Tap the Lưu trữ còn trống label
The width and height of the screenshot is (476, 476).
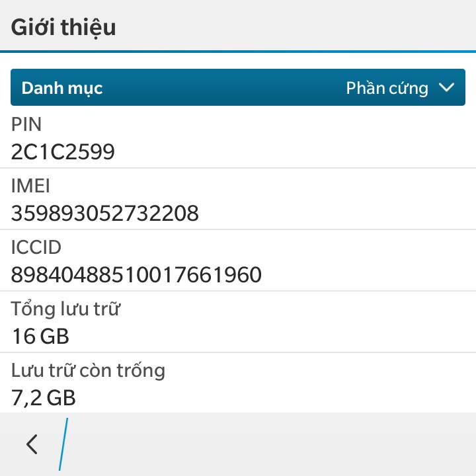(x=88, y=370)
